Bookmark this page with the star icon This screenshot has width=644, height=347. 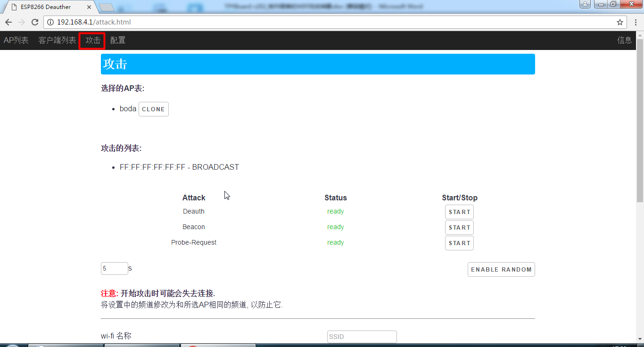[619, 22]
